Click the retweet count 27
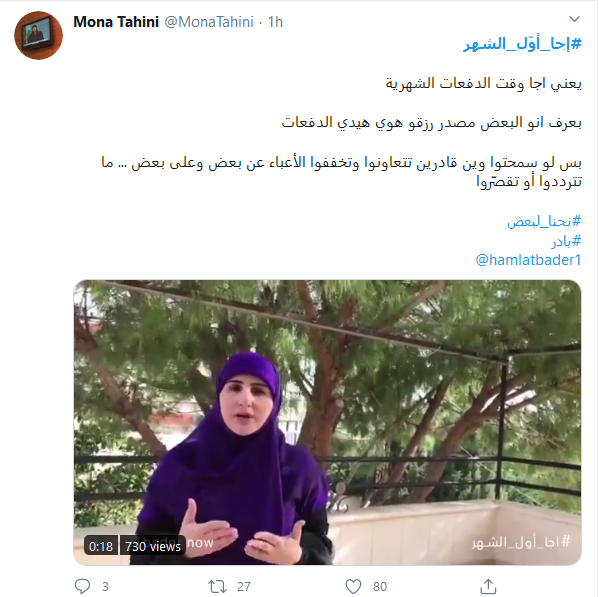This screenshot has height=597, width=599. (x=244, y=587)
